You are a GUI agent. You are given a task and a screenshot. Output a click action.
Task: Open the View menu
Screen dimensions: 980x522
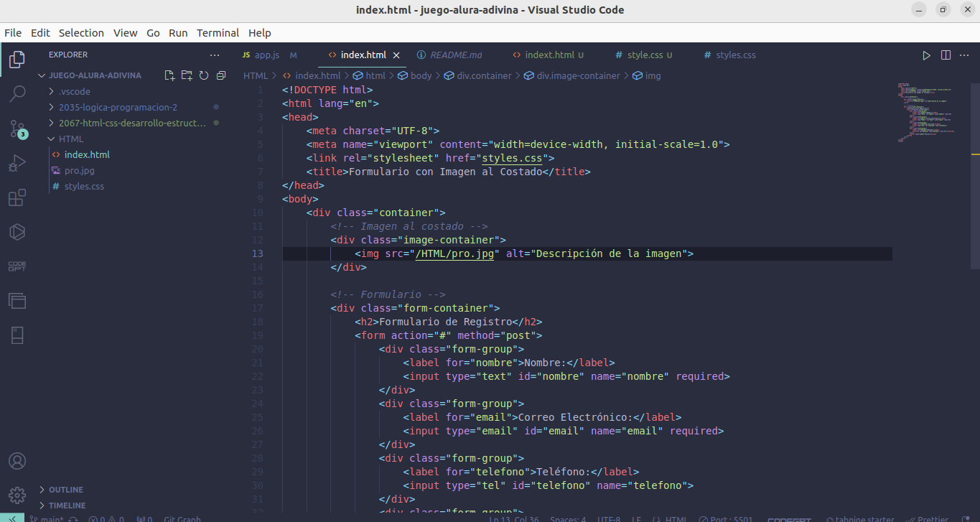[x=125, y=33]
